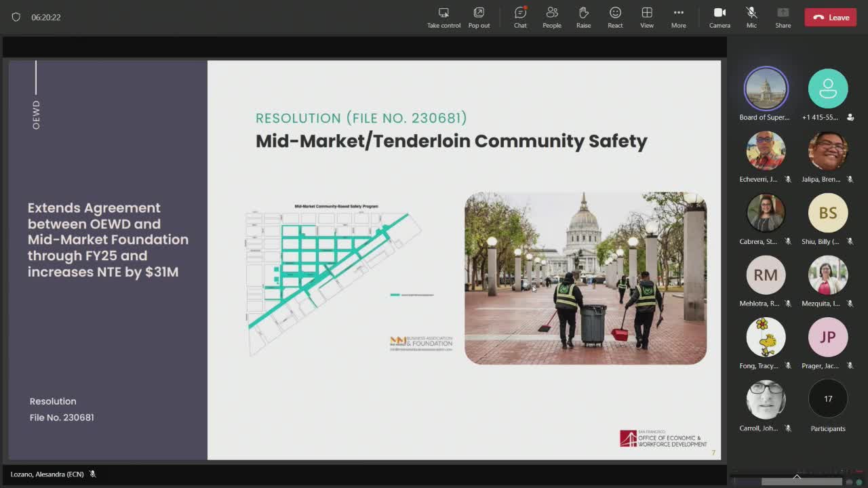This screenshot has height=488, width=868.
Task: Select the Take control tool
Action: coord(443,16)
